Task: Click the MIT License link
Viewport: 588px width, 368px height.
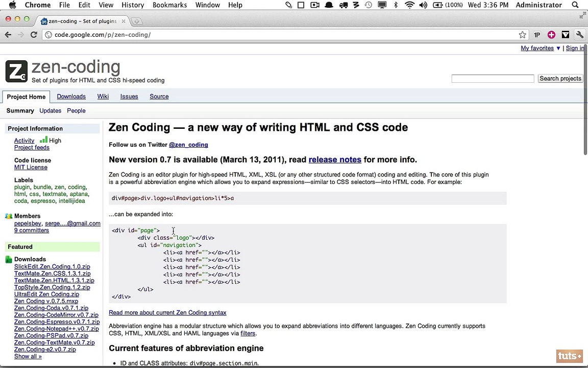Action: pos(31,167)
